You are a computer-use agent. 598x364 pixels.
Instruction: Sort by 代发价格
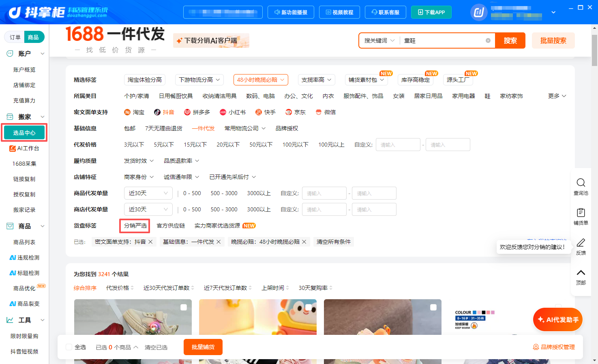coord(120,288)
